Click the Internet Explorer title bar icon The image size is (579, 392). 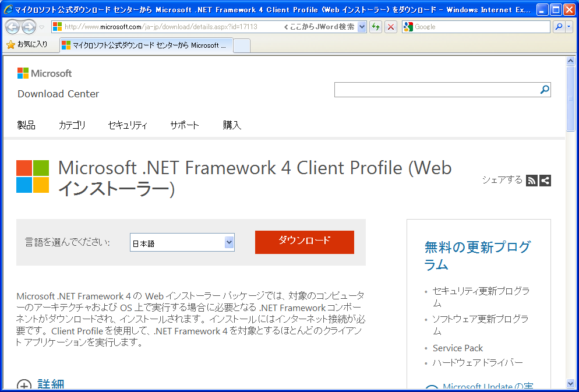coord(8,9)
